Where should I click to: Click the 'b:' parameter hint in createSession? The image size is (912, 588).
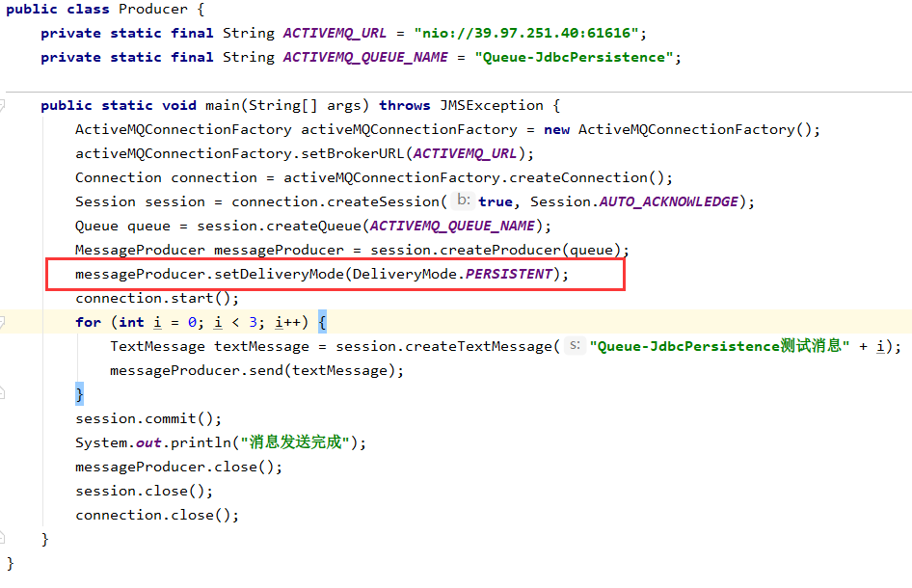click(463, 201)
